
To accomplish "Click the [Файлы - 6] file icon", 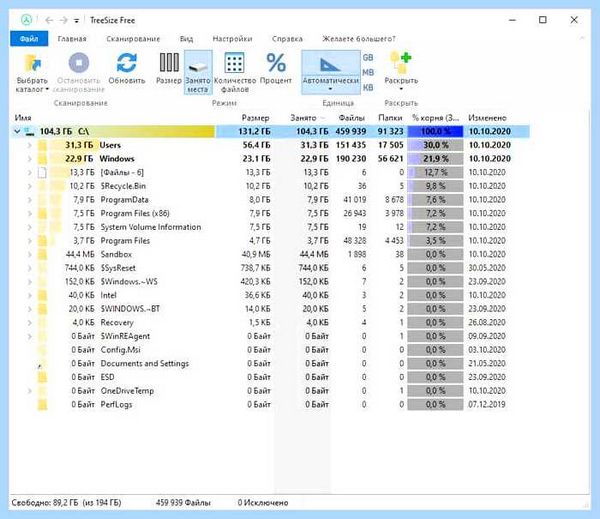I will point(42,173).
